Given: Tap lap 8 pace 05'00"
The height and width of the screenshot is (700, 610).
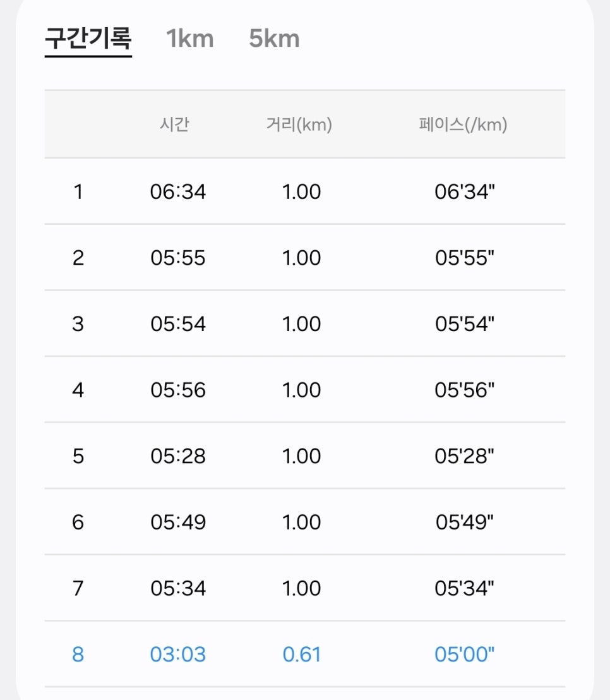Looking at the screenshot, I should 465,654.
